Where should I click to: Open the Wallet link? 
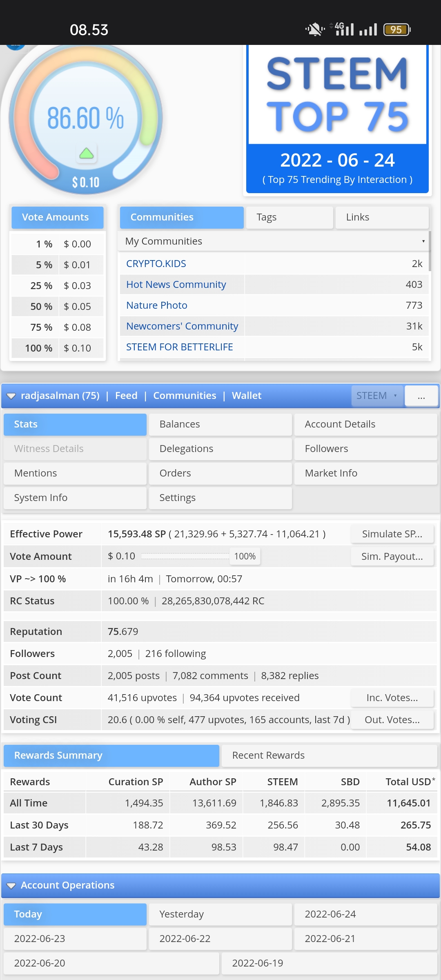(247, 396)
